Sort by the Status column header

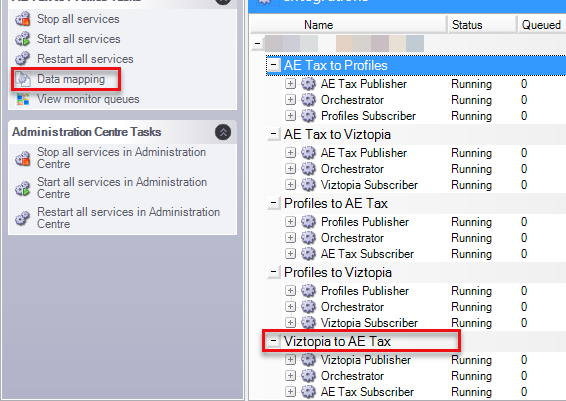click(x=467, y=25)
